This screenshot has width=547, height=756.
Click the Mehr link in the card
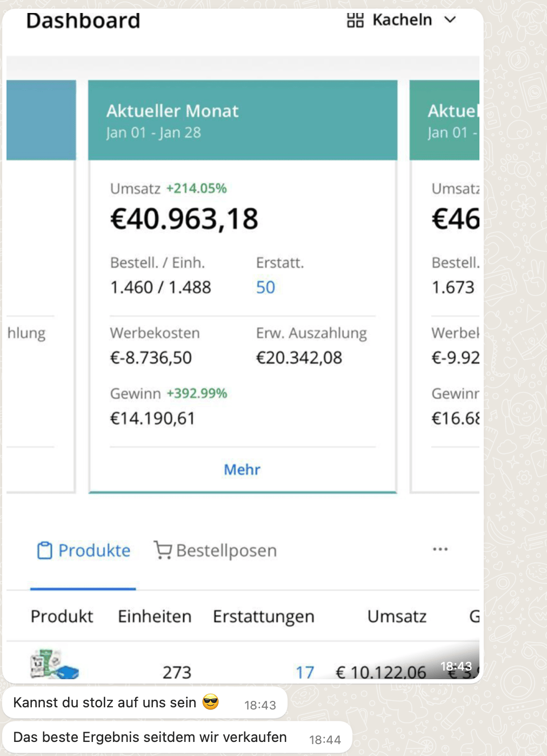(x=242, y=469)
